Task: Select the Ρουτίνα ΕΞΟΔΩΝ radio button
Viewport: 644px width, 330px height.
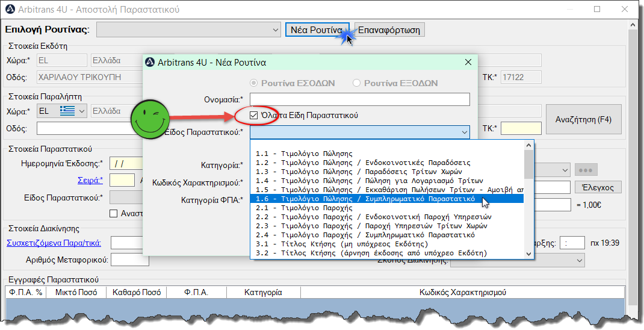Action: tap(356, 83)
